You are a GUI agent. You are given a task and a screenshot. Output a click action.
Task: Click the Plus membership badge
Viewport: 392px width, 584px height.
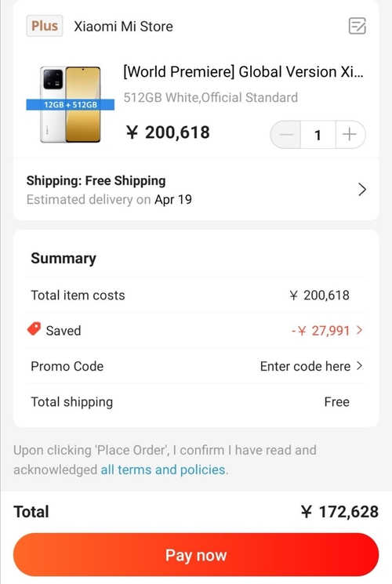[x=45, y=26]
